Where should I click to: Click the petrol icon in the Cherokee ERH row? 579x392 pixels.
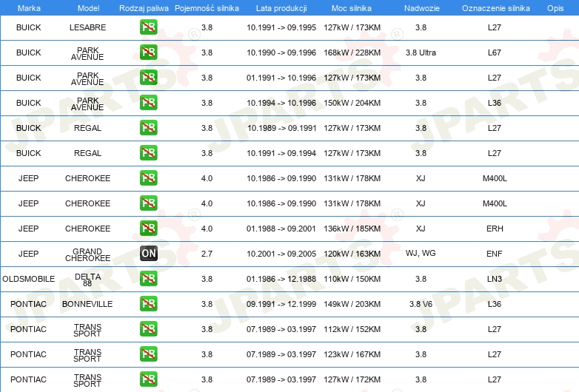point(148,228)
